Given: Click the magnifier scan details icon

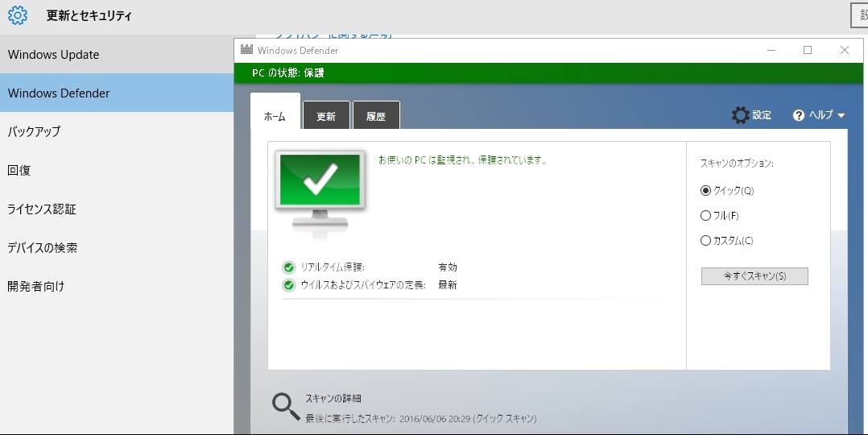Looking at the screenshot, I should pyautogui.click(x=286, y=408).
